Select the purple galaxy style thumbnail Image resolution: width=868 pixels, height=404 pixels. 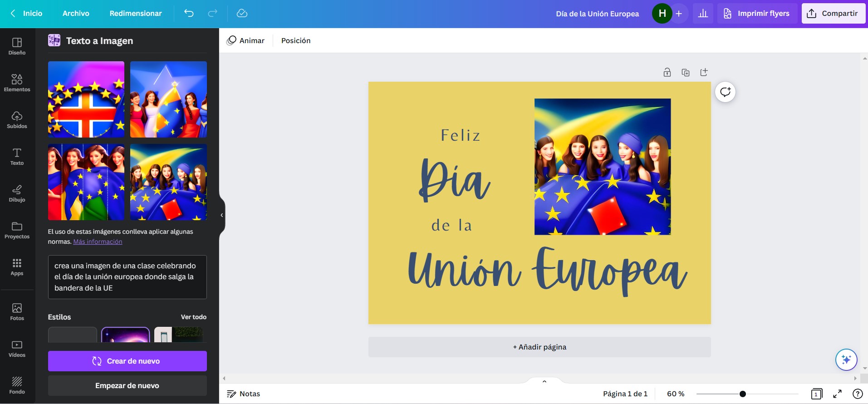coord(125,335)
